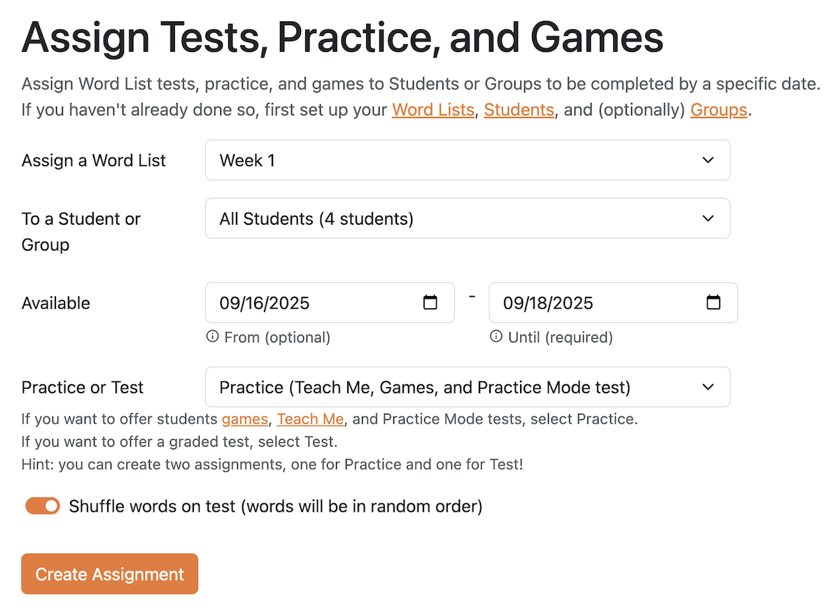
Task: Click the info icon beside Until (required)
Action: 496,337
